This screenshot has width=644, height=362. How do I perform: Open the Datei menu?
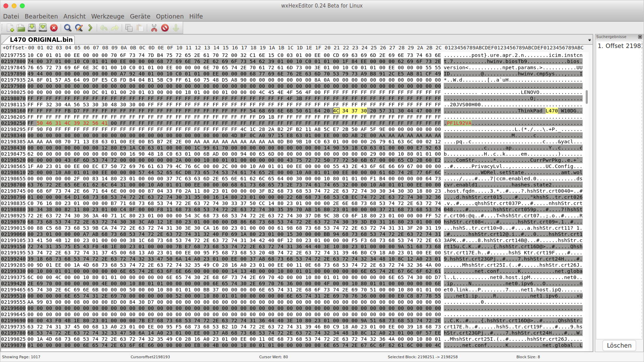click(11, 16)
